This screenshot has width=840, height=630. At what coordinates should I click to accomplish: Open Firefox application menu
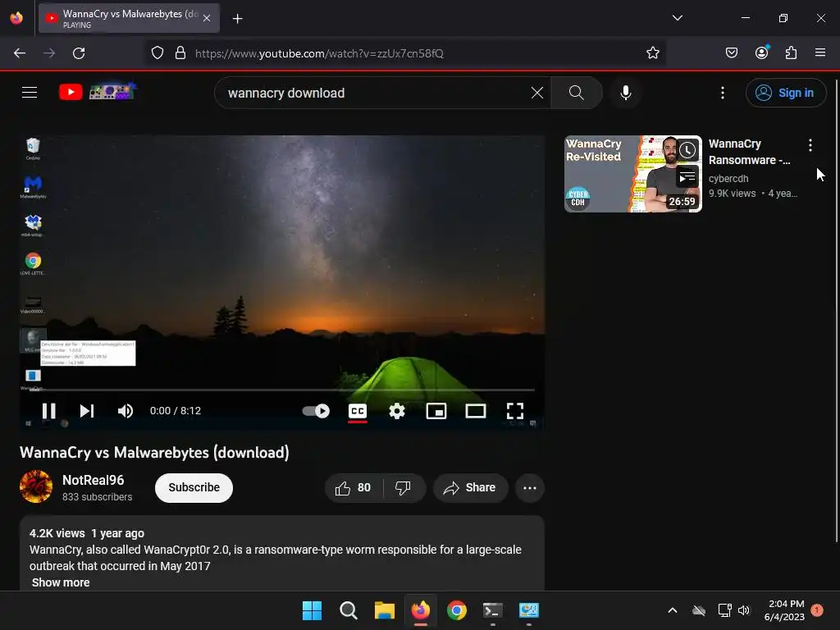(820, 53)
